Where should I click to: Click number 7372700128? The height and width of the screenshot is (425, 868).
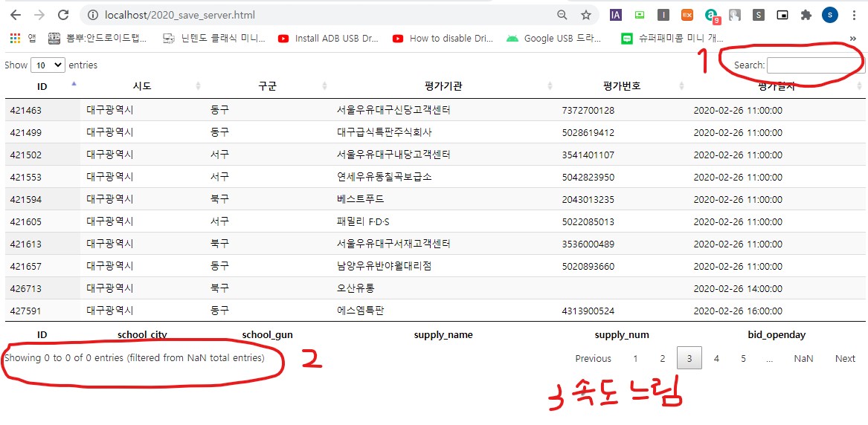(x=588, y=111)
